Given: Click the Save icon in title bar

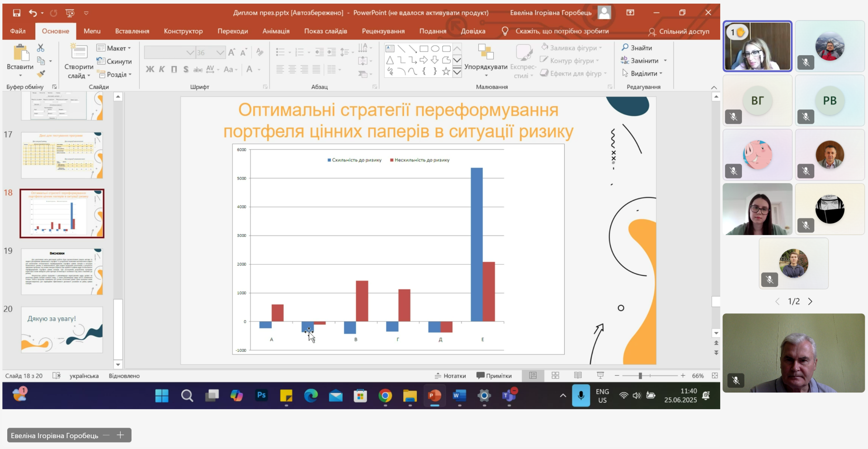Looking at the screenshot, I should point(17,13).
